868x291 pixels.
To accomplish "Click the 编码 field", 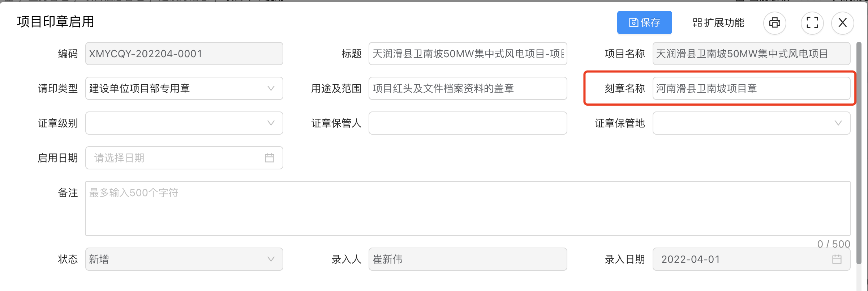I will pyautogui.click(x=184, y=54).
